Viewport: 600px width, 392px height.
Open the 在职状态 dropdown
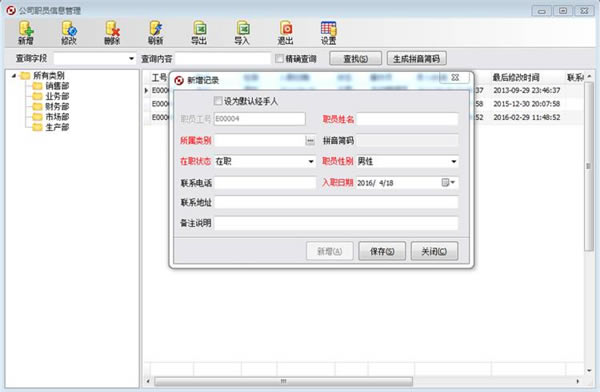point(311,162)
